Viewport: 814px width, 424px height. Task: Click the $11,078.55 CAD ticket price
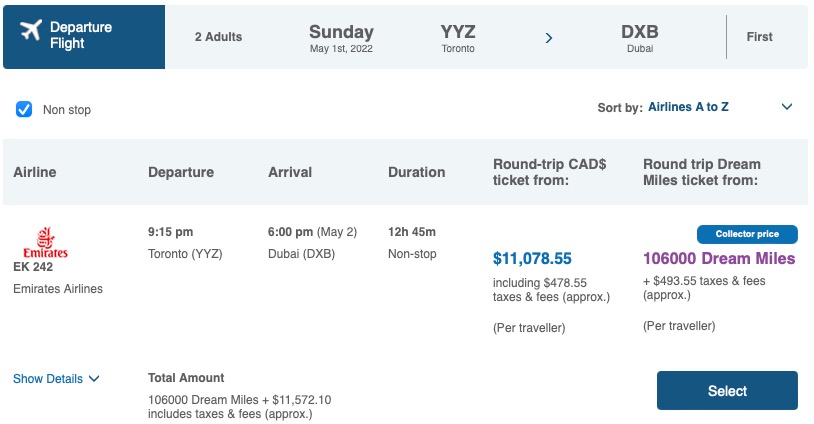546,258
